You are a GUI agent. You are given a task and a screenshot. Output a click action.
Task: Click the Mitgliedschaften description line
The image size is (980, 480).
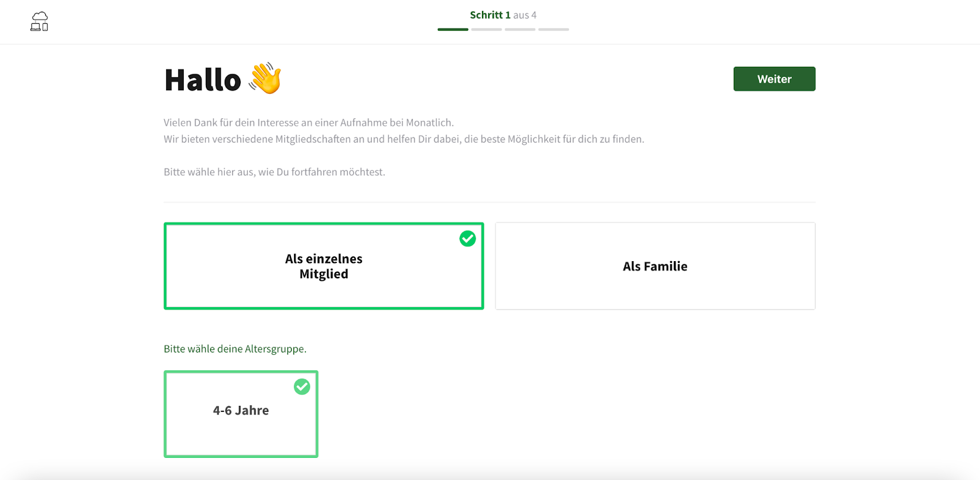pos(404,139)
